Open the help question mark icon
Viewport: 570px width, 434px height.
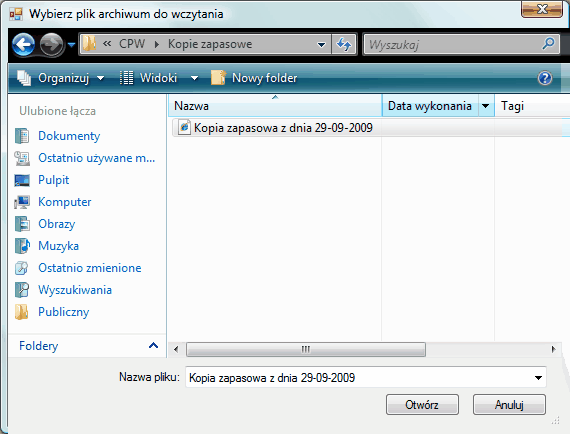[545, 78]
